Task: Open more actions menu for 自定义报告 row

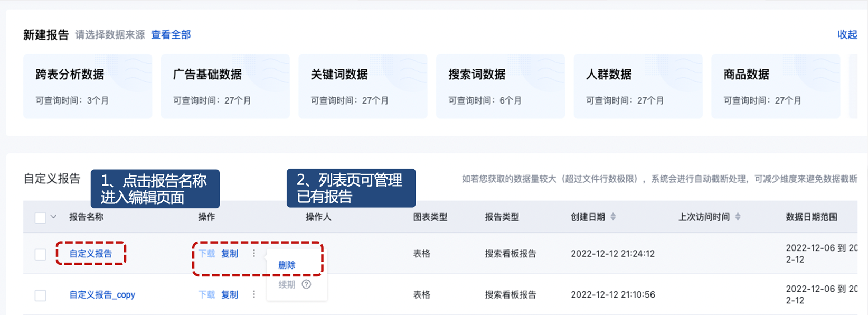Action: click(254, 254)
